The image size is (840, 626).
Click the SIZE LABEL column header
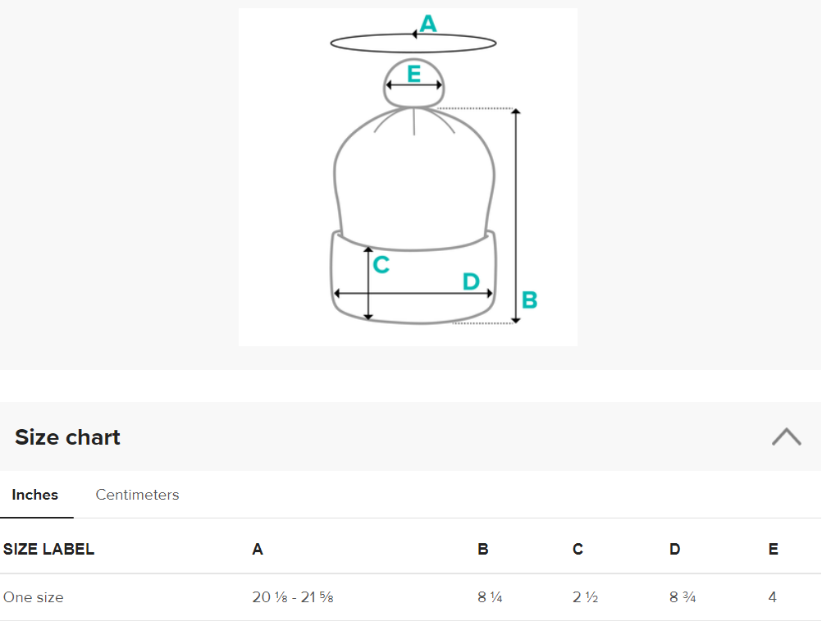pos(49,550)
